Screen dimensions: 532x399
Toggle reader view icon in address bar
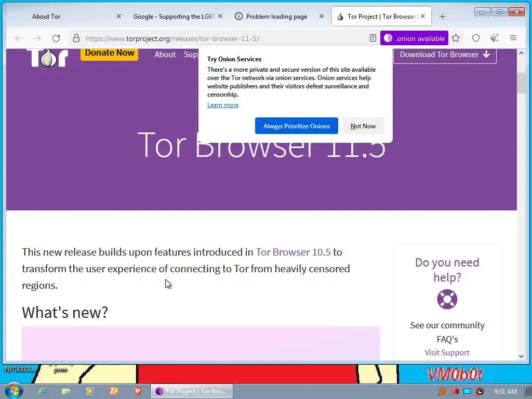[373, 38]
